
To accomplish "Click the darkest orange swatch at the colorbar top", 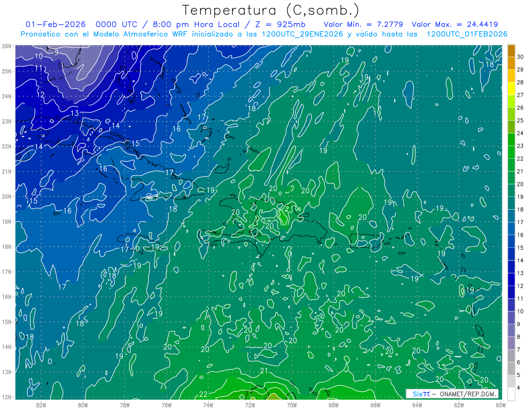I will 511,51.
